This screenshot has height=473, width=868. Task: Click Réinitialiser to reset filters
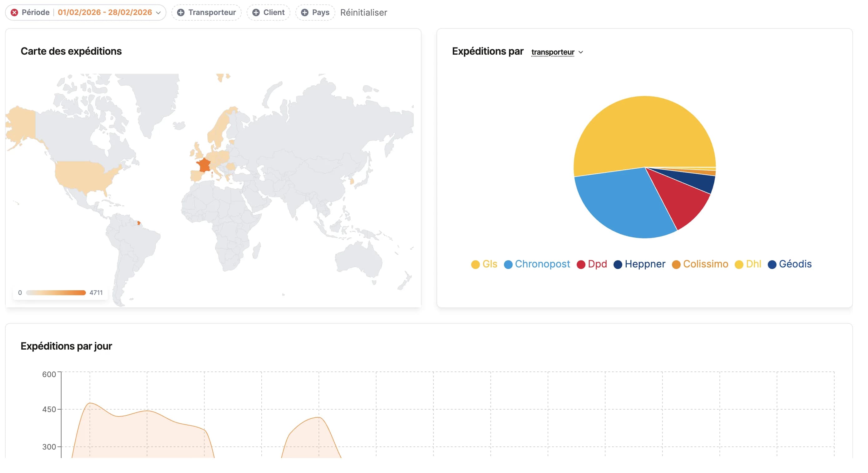point(363,12)
